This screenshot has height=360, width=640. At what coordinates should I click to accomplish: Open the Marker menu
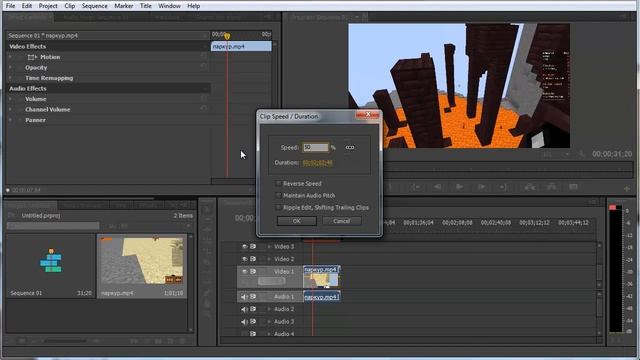tap(124, 6)
